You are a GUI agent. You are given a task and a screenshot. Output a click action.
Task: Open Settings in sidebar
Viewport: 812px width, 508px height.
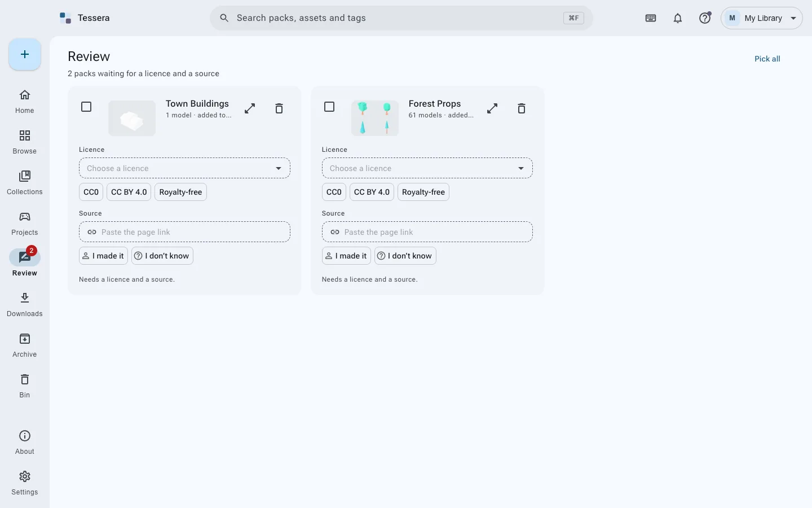click(x=25, y=483)
